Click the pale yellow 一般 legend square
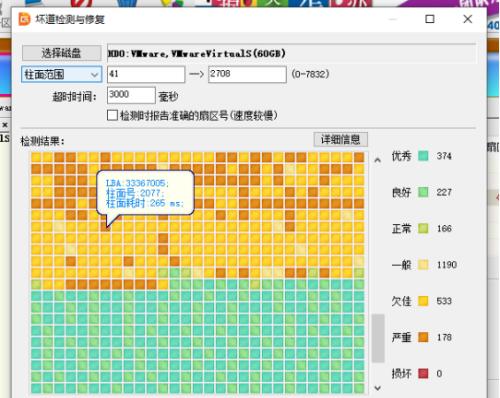 pyautogui.click(x=423, y=265)
